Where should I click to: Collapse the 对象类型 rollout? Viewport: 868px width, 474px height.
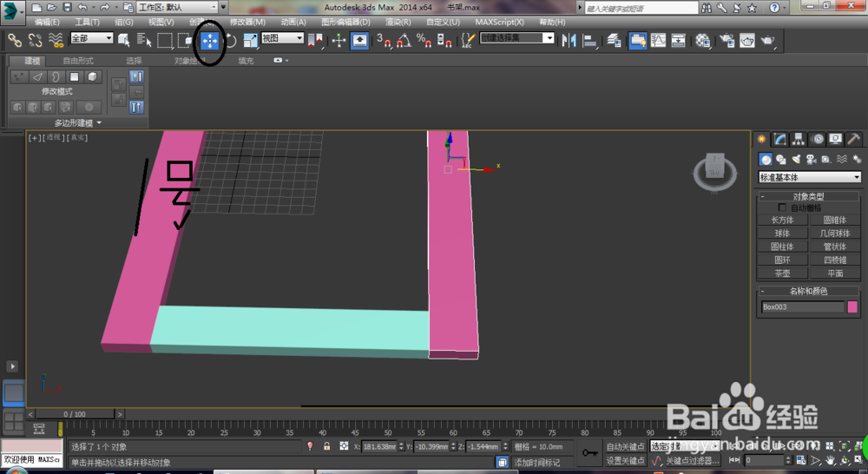tap(808, 196)
